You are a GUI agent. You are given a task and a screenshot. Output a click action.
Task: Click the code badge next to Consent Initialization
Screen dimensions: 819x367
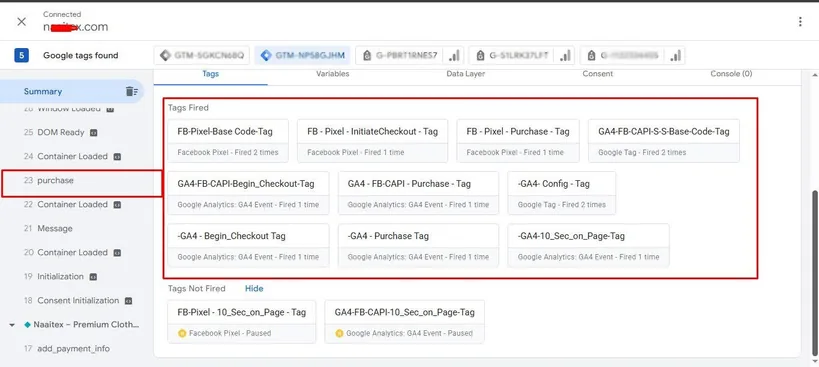tap(128, 301)
